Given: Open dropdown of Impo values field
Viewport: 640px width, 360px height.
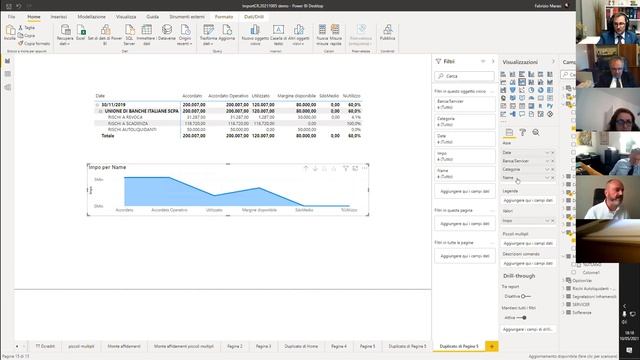Looking at the screenshot, I should pos(547,221).
